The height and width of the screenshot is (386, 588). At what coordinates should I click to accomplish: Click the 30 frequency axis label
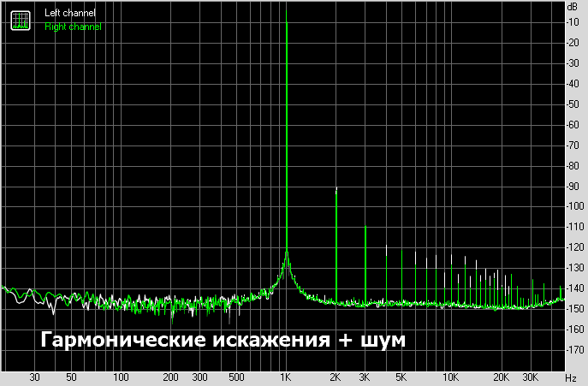point(34,377)
